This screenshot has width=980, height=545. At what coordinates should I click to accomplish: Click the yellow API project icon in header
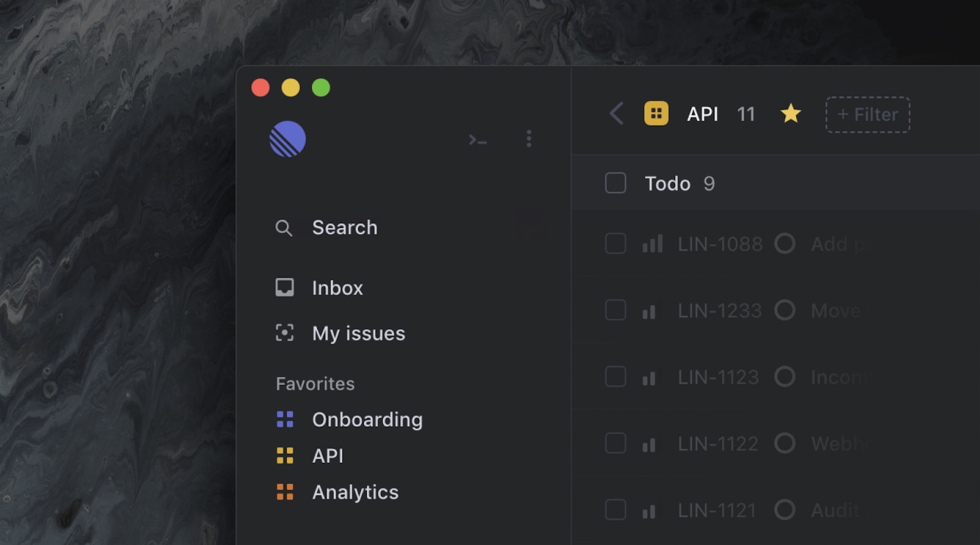coord(656,113)
